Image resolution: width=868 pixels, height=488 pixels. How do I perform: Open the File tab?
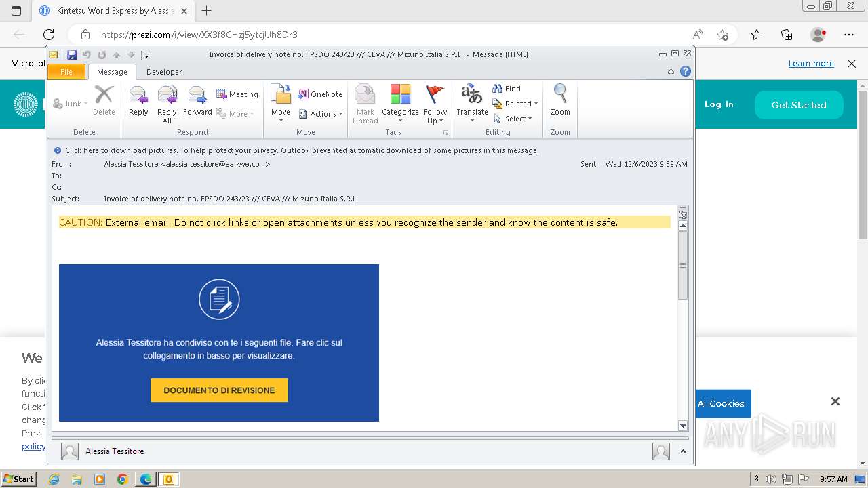[66, 72]
